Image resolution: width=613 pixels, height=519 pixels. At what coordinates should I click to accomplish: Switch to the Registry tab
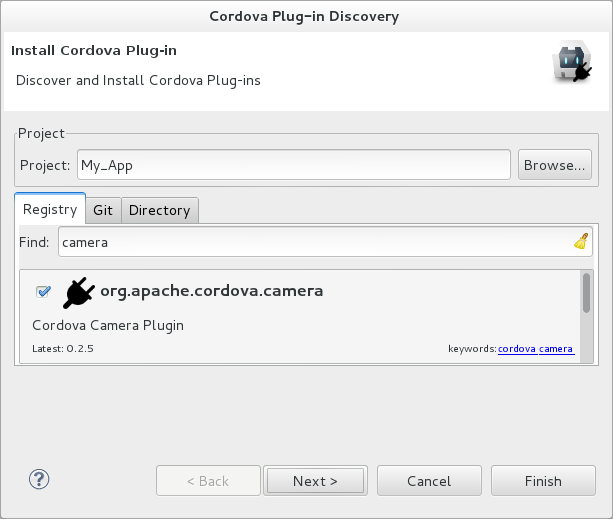tap(50, 210)
